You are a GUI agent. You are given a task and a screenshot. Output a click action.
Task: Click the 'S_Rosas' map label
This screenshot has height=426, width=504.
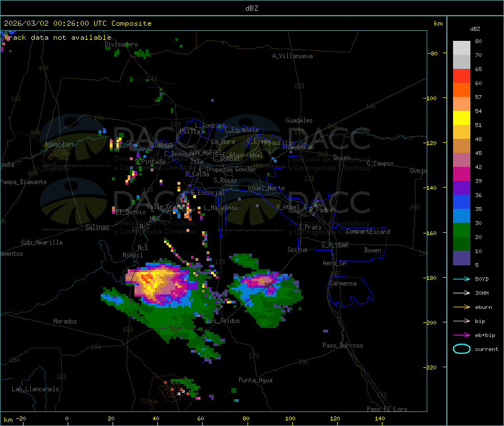coord(225,180)
